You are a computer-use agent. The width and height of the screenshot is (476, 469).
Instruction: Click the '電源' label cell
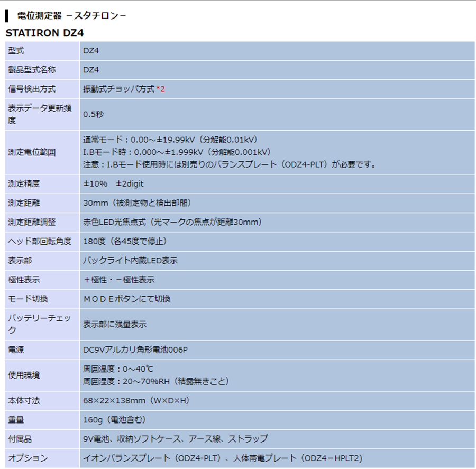point(42,350)
